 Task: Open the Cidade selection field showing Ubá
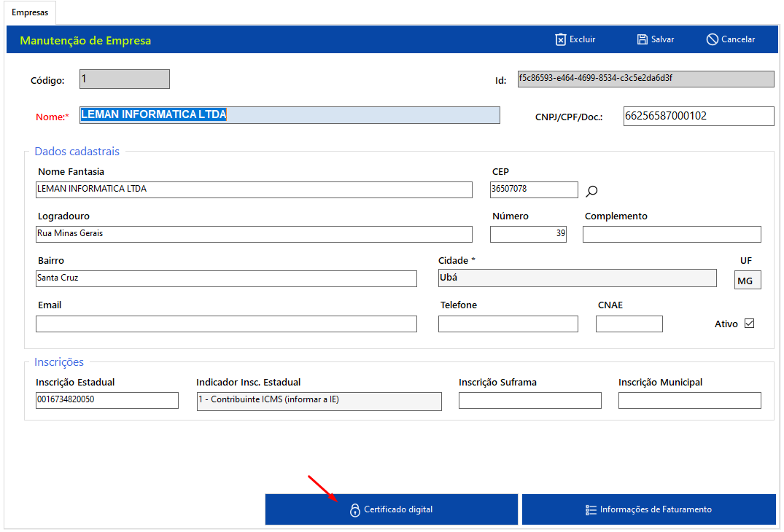click(577, 278)
